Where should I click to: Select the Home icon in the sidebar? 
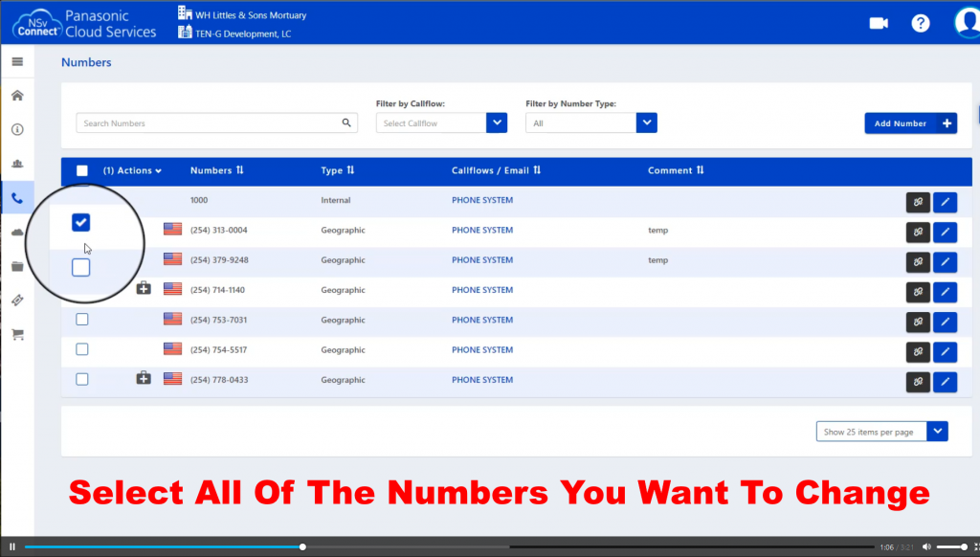pyautogui.click(x=17, y=95)
